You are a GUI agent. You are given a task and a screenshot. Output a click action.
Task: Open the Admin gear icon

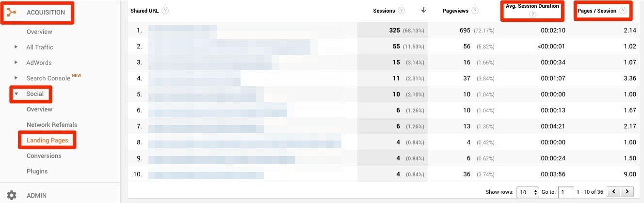(12, 195)
